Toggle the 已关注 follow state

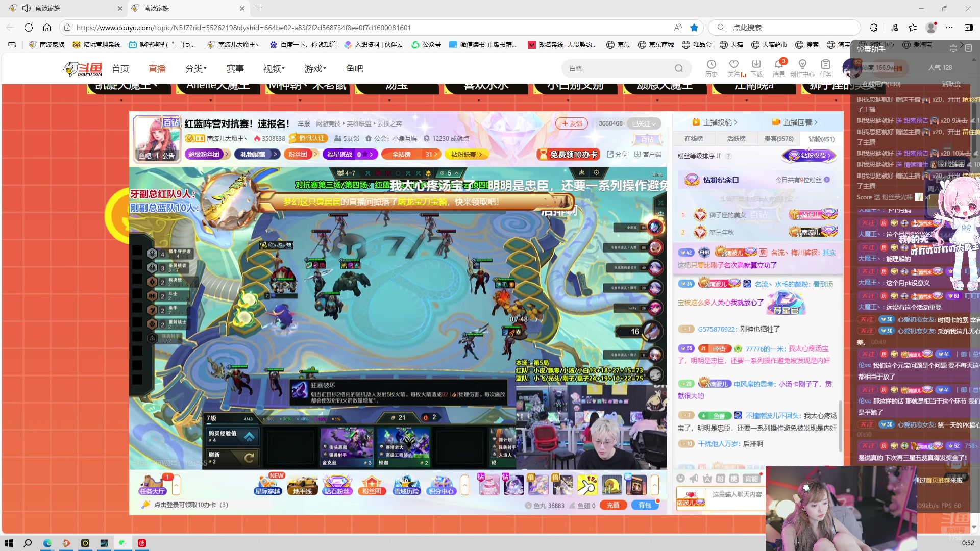644,123
